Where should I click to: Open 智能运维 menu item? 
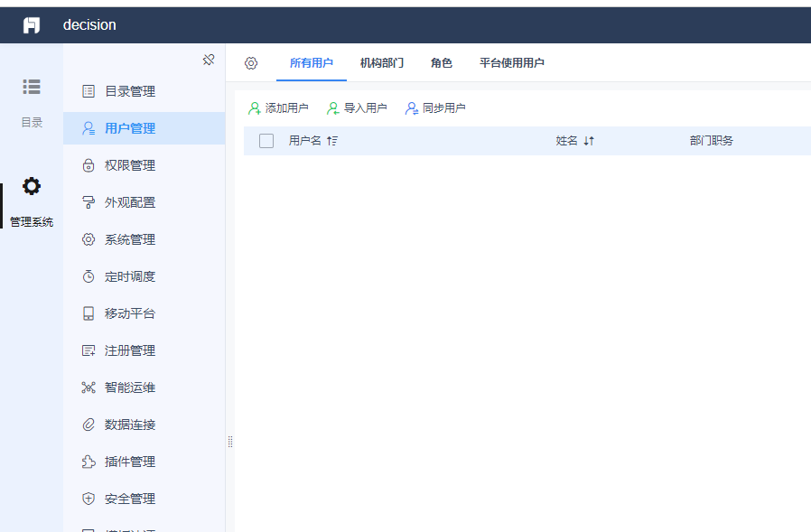coord(144,387)
